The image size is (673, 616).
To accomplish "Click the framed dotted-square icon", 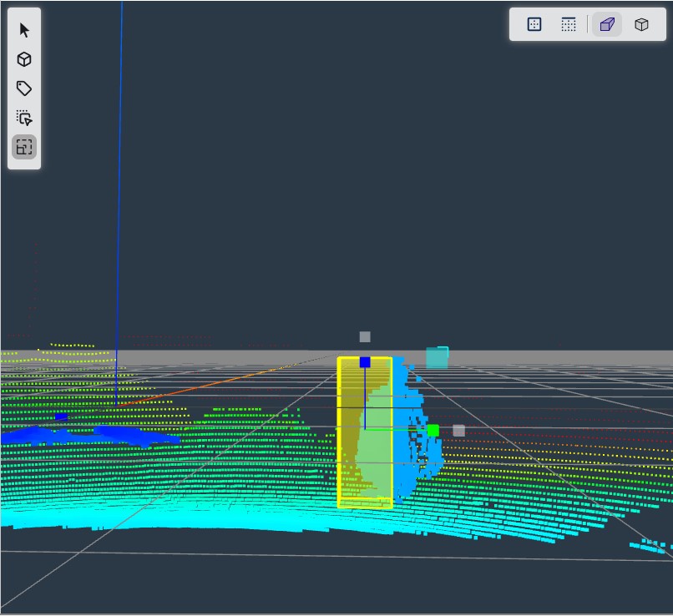I will pos(534,24).
